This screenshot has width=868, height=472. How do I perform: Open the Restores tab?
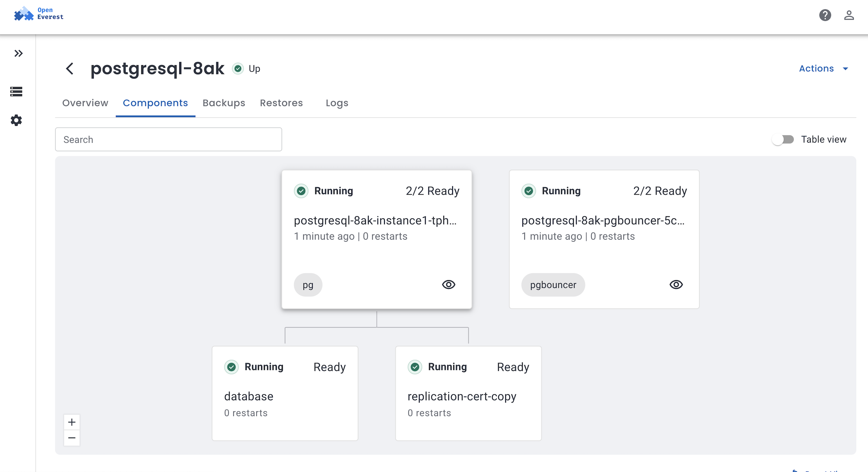point(281,103)
